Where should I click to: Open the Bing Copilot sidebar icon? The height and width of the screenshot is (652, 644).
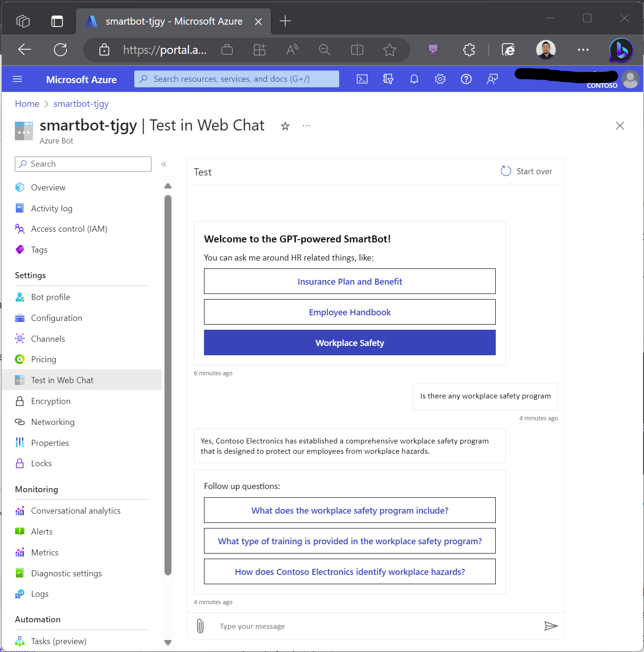point(622,50)
